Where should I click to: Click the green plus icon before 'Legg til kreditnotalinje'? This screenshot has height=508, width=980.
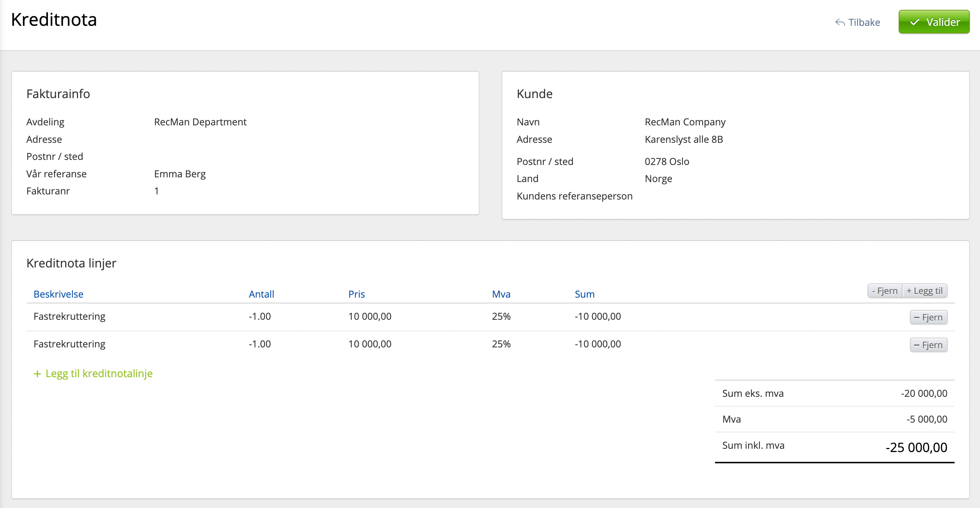click(37, 374)
